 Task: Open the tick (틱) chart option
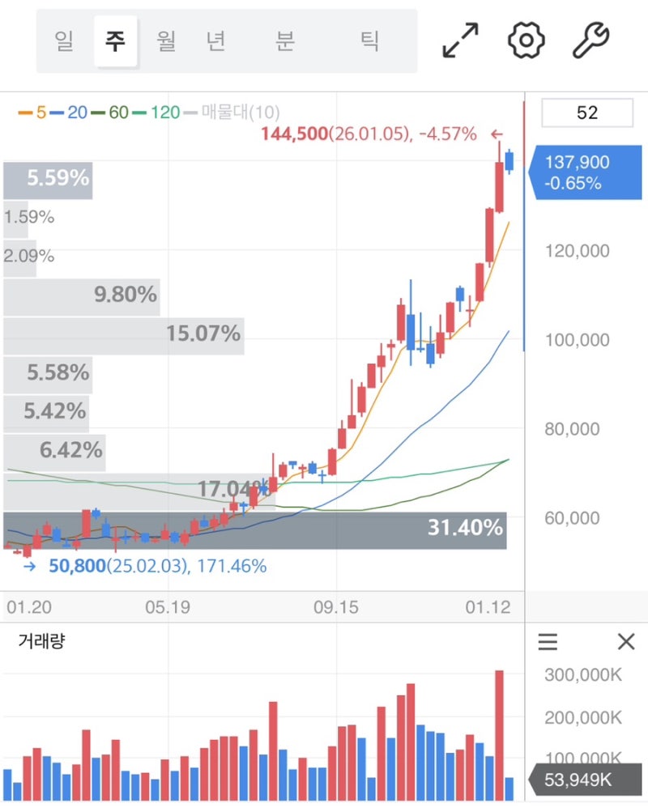369,40
